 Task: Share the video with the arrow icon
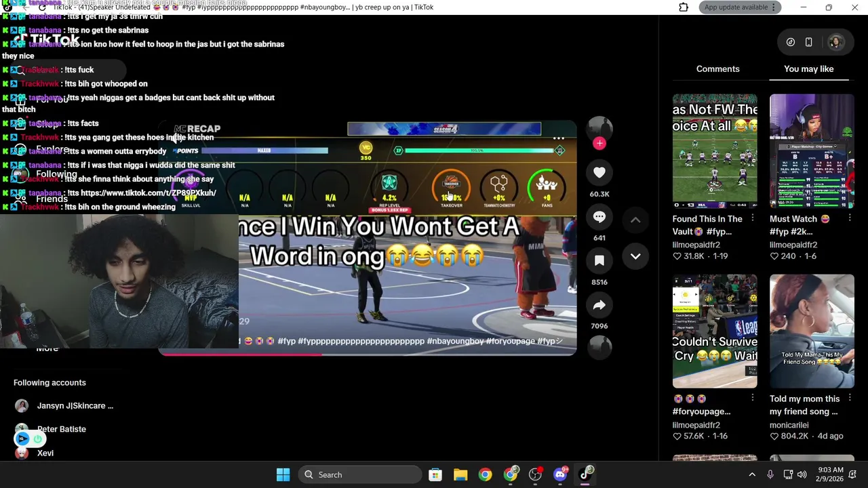point(599,305)
